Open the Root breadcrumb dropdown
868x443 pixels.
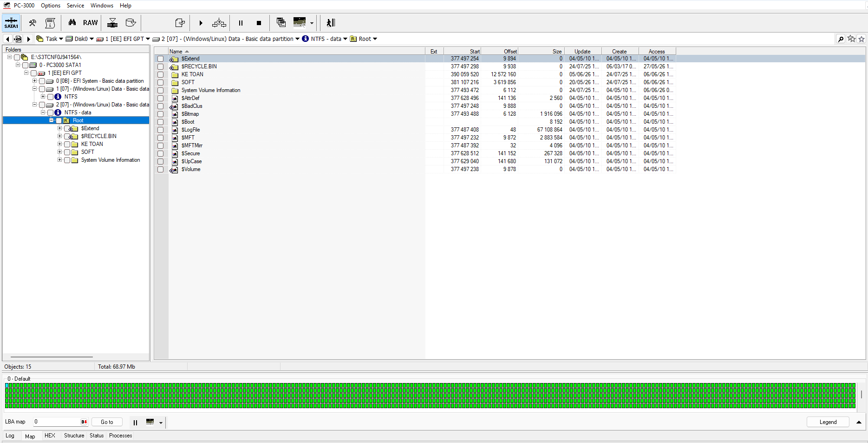coord(375,39)
